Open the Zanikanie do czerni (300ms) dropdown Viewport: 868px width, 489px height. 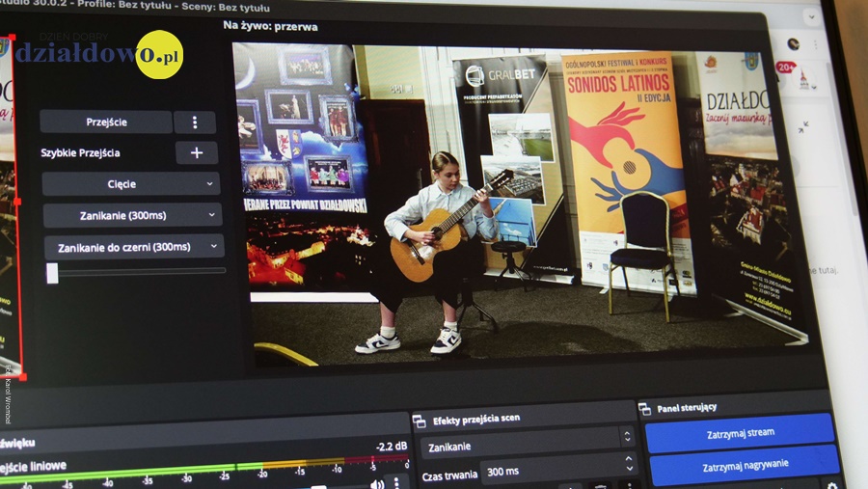[x=134, y=247]
